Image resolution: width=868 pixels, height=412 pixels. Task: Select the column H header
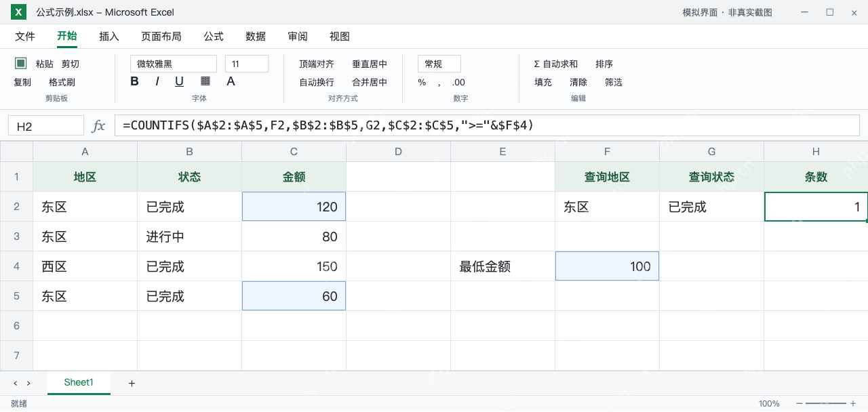[816, 152]
